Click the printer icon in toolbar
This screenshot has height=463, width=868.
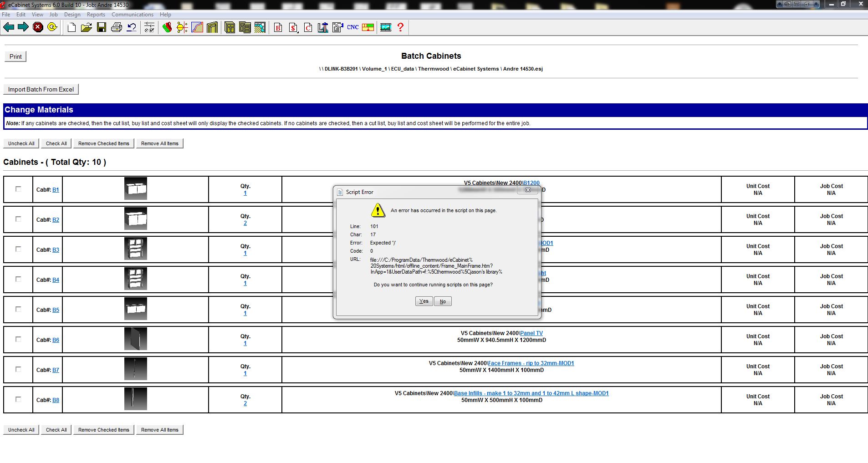click(116, 28)
